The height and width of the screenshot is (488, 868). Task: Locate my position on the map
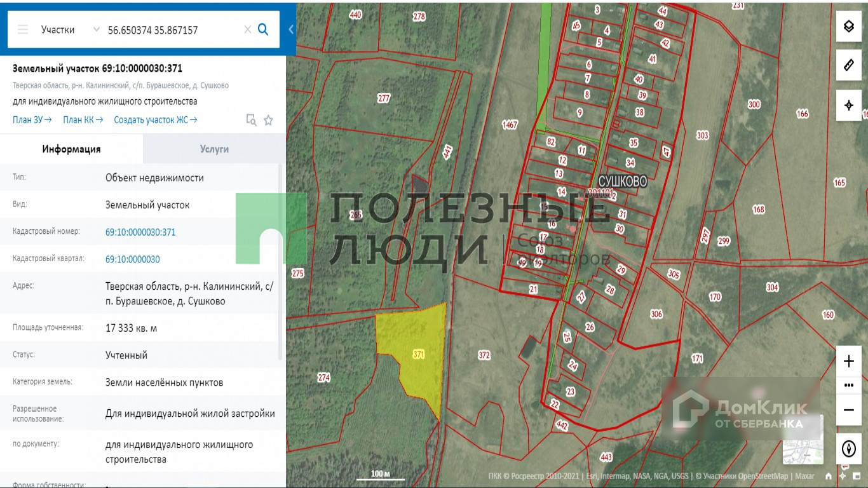pyautogui.click(x=848, y=105)
